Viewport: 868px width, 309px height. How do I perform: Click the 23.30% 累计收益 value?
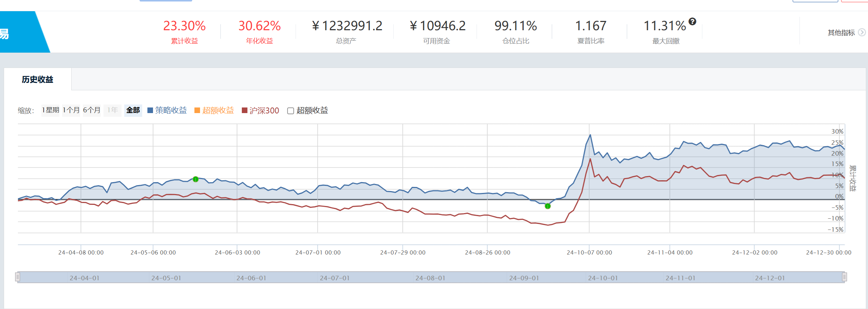[184, 26]
